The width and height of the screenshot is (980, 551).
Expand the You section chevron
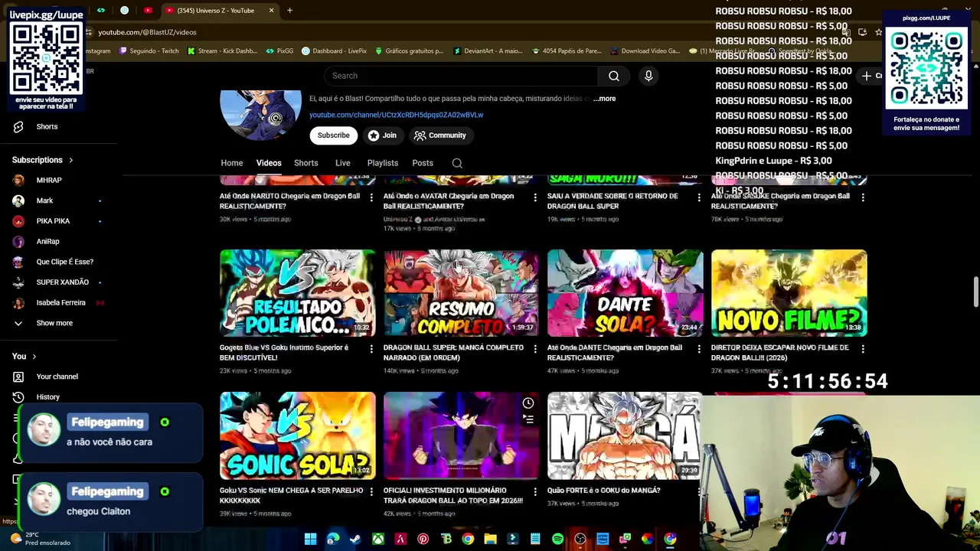click(34, 357)
